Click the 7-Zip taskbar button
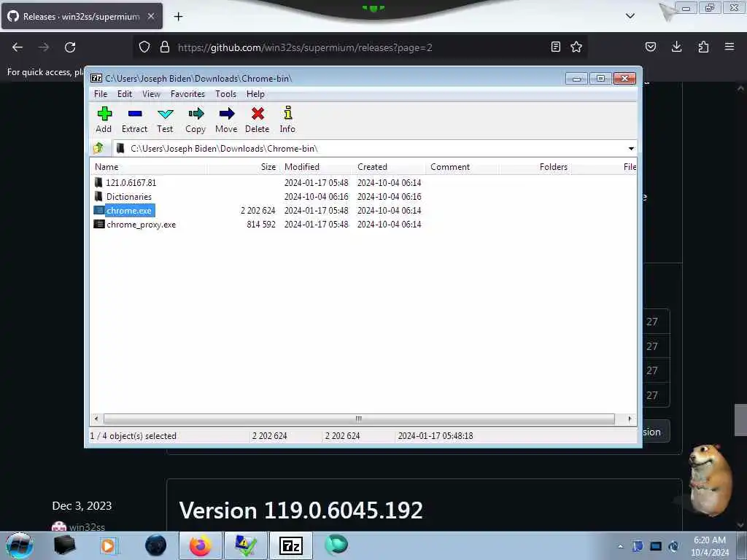Screen dimensions: 747x560 (290, 545)
